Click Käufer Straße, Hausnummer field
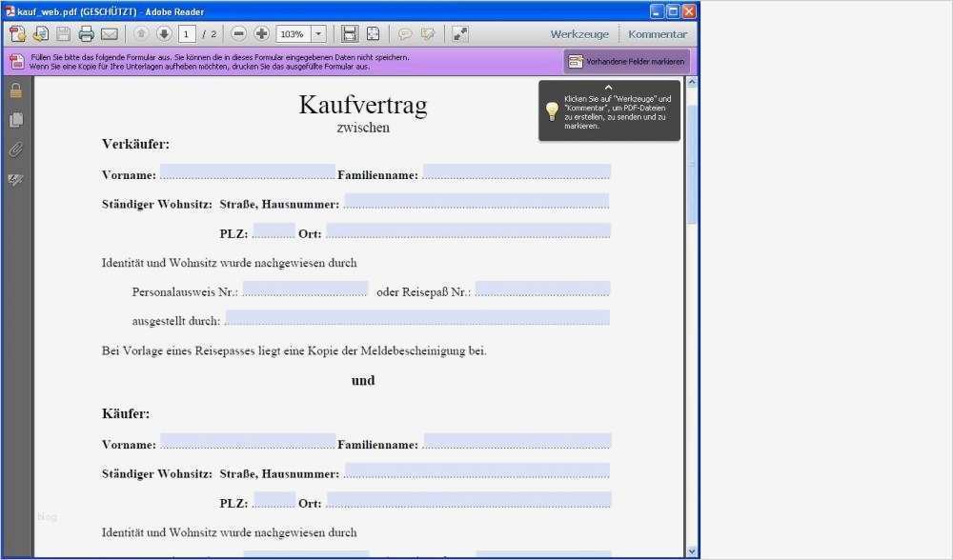This screenshot has width=953, height=560. [477, 470]
